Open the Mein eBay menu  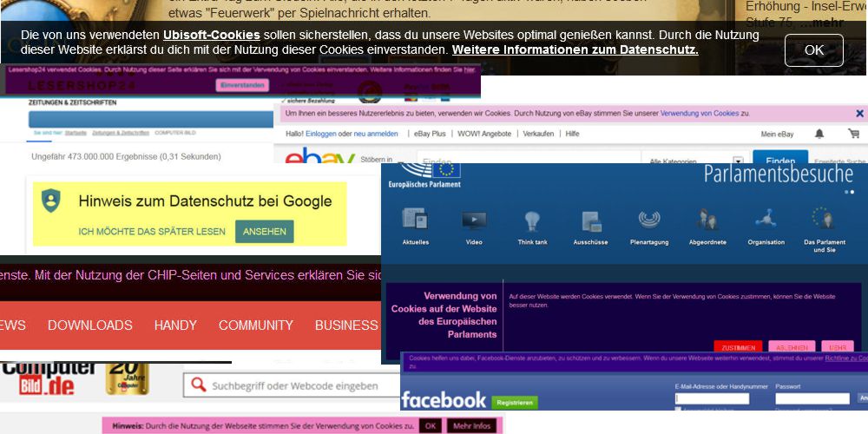tap(777, 134)
